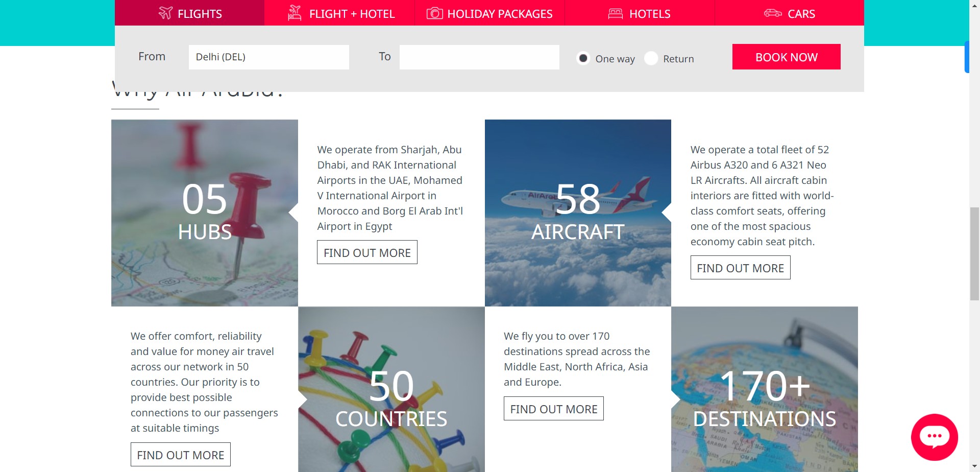Switch to the HOLIDAY PACKAGES tab label
This screenshot has width=980, height=472.
[500, 14]
